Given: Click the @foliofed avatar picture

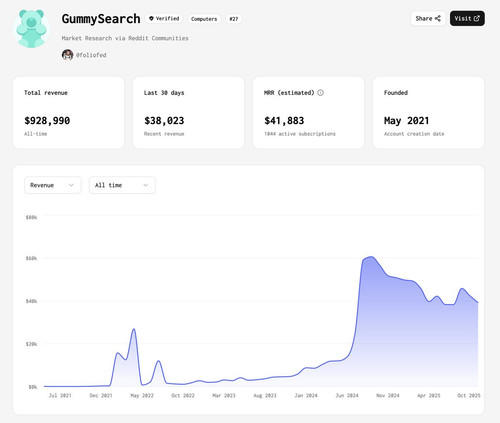Looking at the screenshot, I should tap(67, 55).
